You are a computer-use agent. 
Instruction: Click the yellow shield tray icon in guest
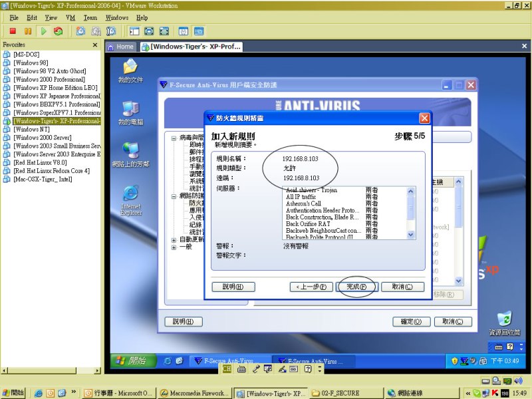455,361
